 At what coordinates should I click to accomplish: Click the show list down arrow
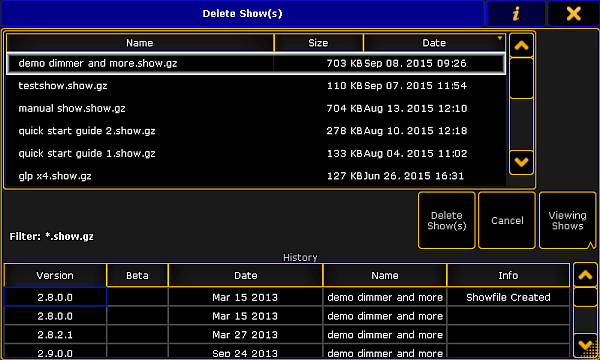521,162
